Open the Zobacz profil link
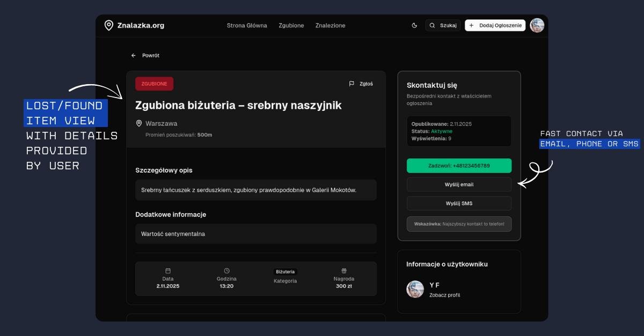The image size is (644, 336). click(444, 295)
